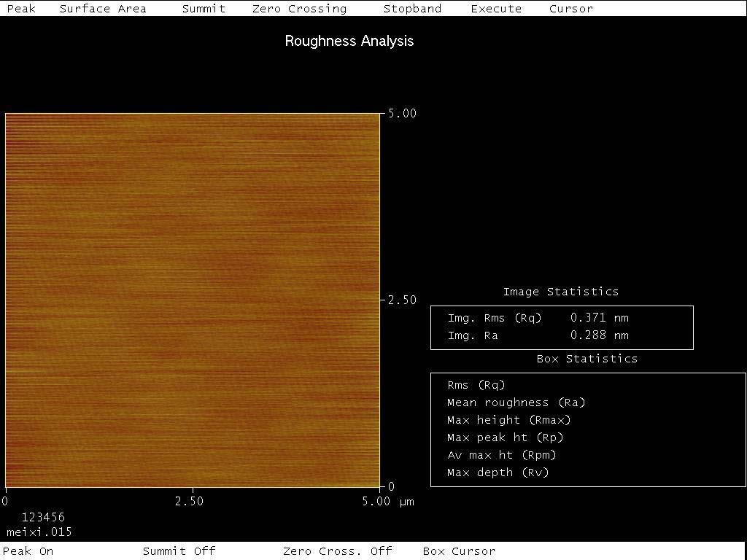Click the Stopband menu
Screen dimensions: 747x560
(412, 9)
